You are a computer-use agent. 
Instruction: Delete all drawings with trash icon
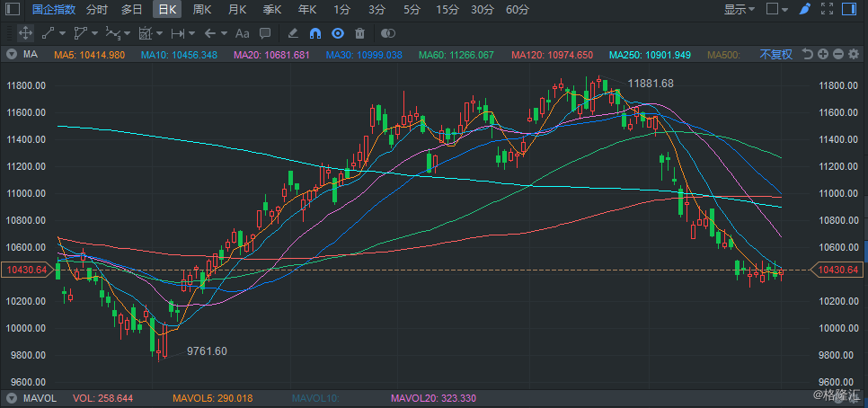(359, 33)
